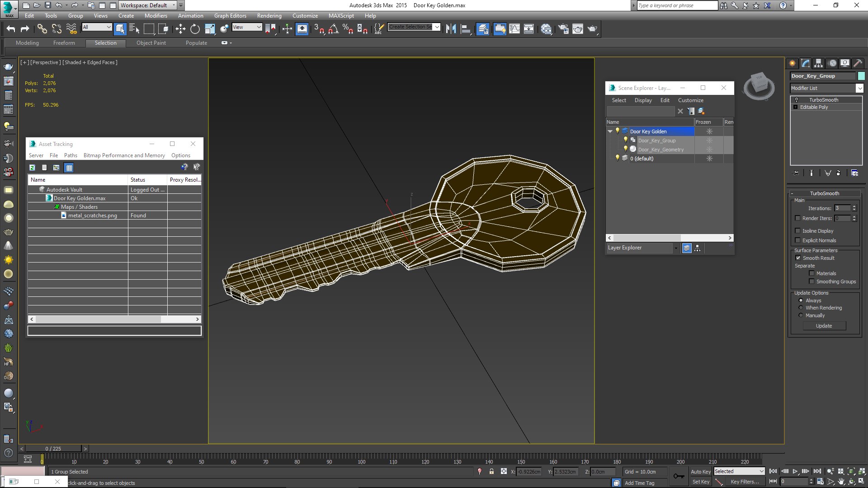868x488 pixels.
Task: Select the Manually update option
Action: 801,315
